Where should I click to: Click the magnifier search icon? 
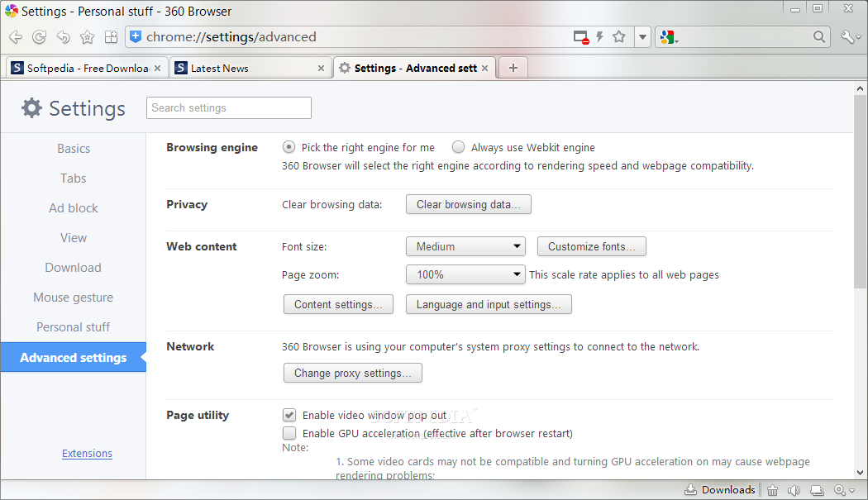[819, 37]
